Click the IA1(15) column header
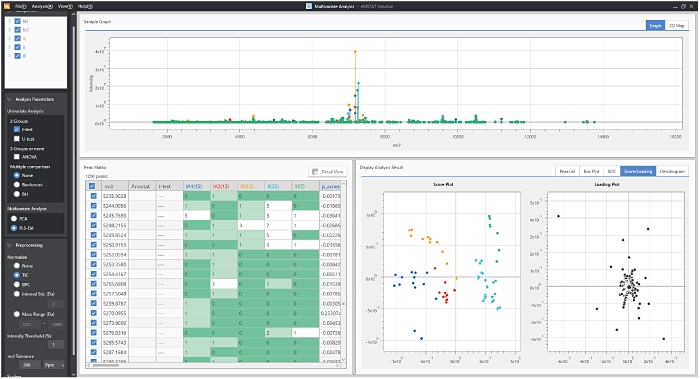The height and width of the screenshot is (379, 700). (196, 186)
